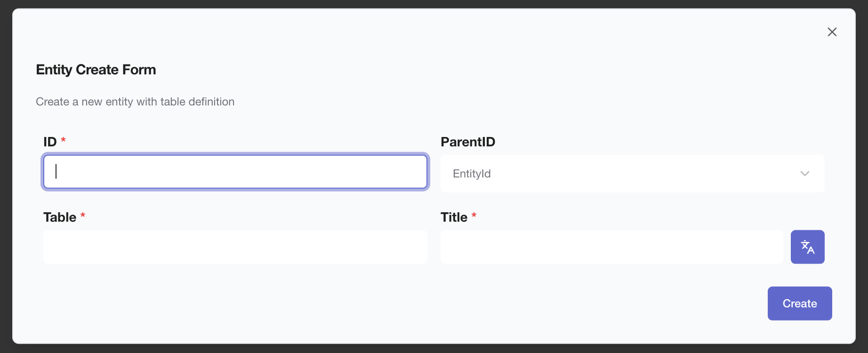Viewport: 868px width, 353px height.
Task: Click the required asterisk next to Table
Action: (x=83, y=216)
